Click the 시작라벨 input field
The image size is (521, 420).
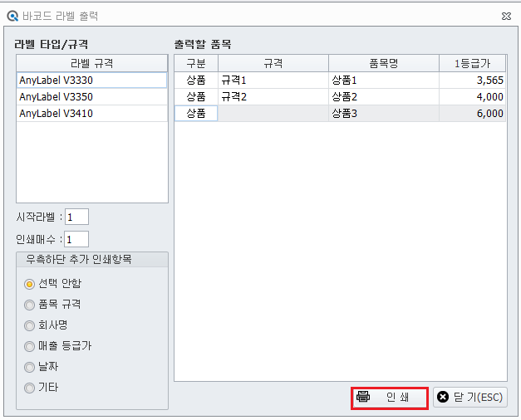pos(76,217)
